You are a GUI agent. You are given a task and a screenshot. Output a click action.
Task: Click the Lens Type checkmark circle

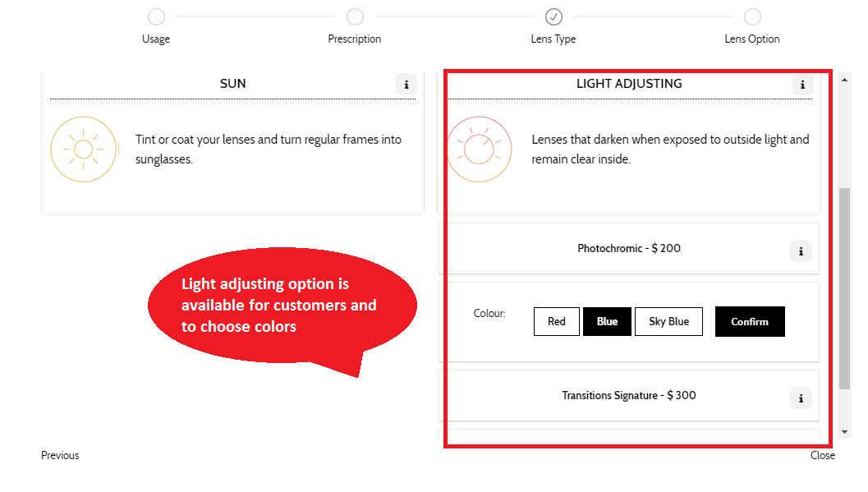pyautogui.click(x=553, y=16)
